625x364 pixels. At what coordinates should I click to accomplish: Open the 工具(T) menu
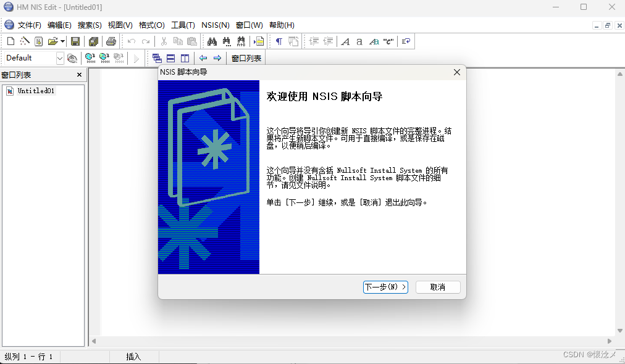(x=183, y=25)
